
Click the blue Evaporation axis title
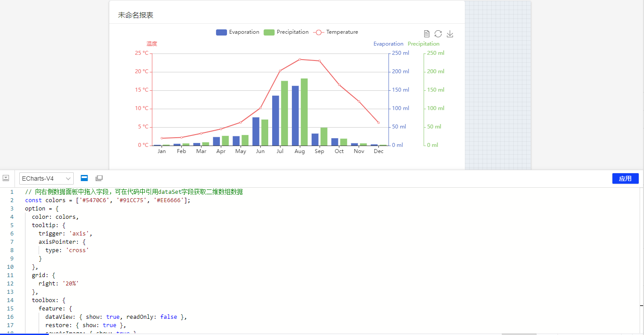click(x=389, y=44)
